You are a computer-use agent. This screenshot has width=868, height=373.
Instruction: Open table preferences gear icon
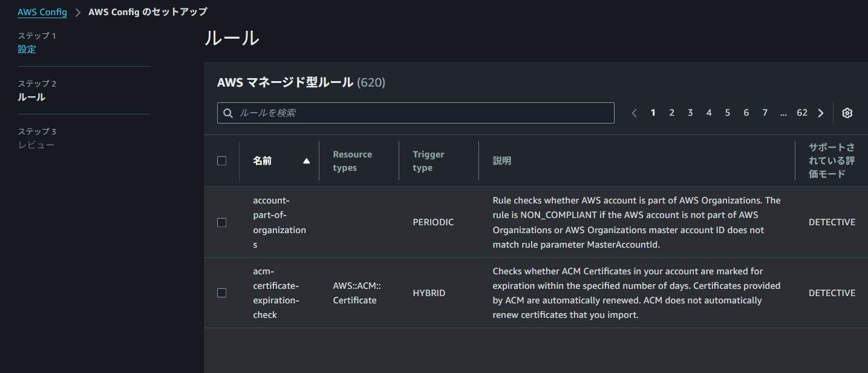click(847, 113)
